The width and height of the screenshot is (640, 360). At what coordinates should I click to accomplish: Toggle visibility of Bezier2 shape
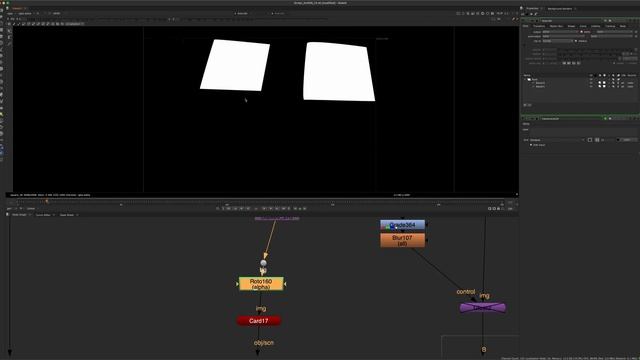(591, 83)
